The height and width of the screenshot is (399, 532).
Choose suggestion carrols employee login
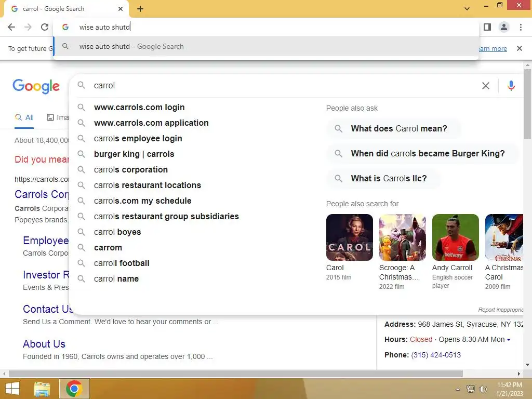tap(138, 138)
